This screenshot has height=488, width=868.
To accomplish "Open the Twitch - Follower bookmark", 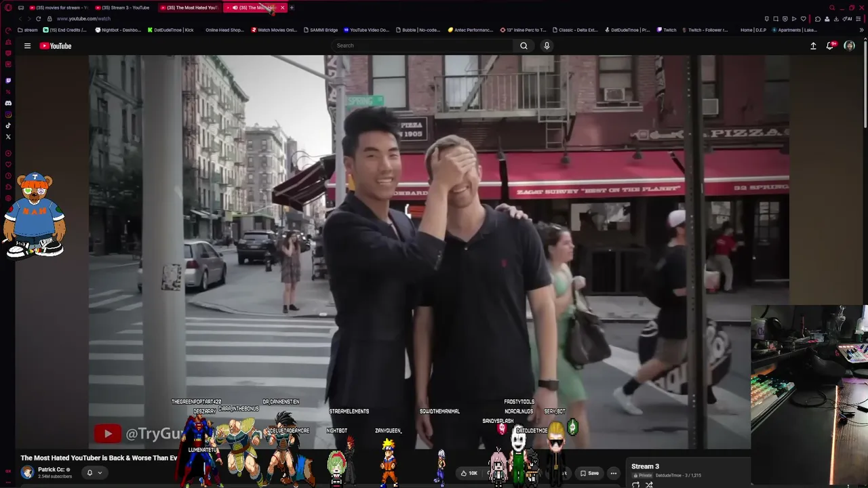I will click(x=705, y=30).
